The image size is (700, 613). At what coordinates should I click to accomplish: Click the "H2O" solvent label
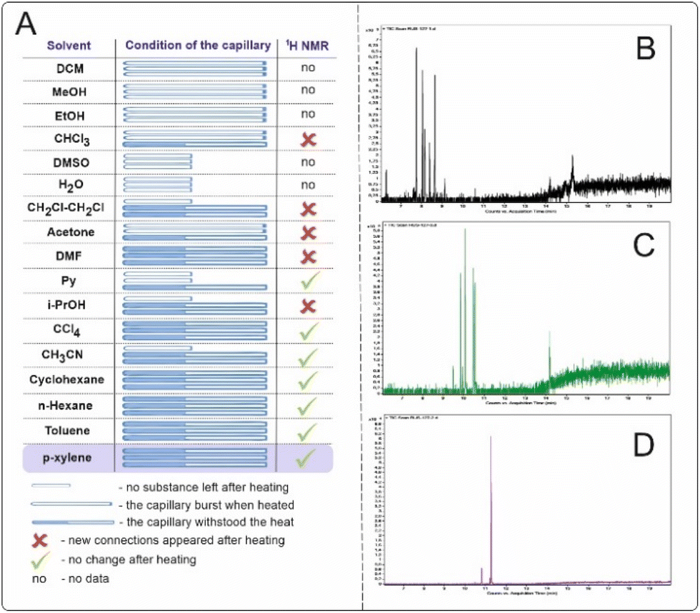[71, 185]
